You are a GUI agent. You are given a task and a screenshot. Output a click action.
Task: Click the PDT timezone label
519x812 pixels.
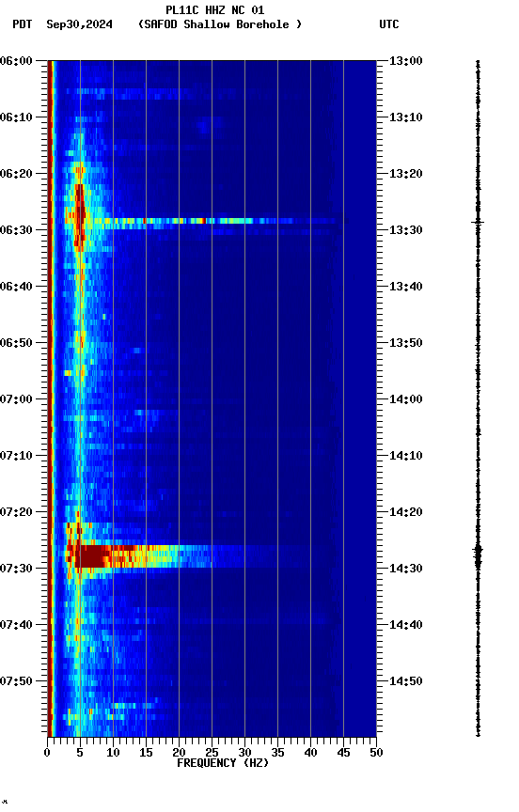coord(23,24)
